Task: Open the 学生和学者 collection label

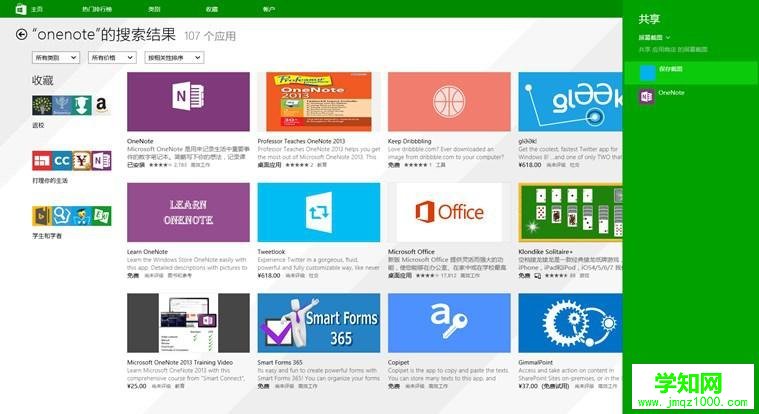Action: pyautogui.click(x=47, y=236)
